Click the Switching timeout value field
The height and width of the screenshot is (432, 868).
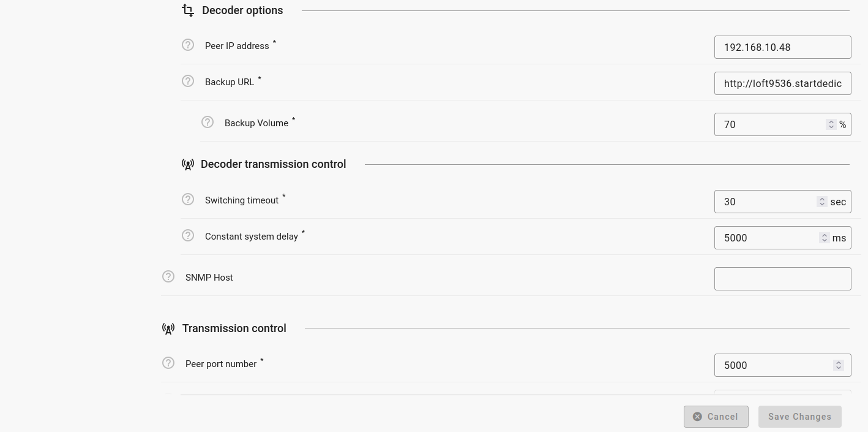coord(765,202)
